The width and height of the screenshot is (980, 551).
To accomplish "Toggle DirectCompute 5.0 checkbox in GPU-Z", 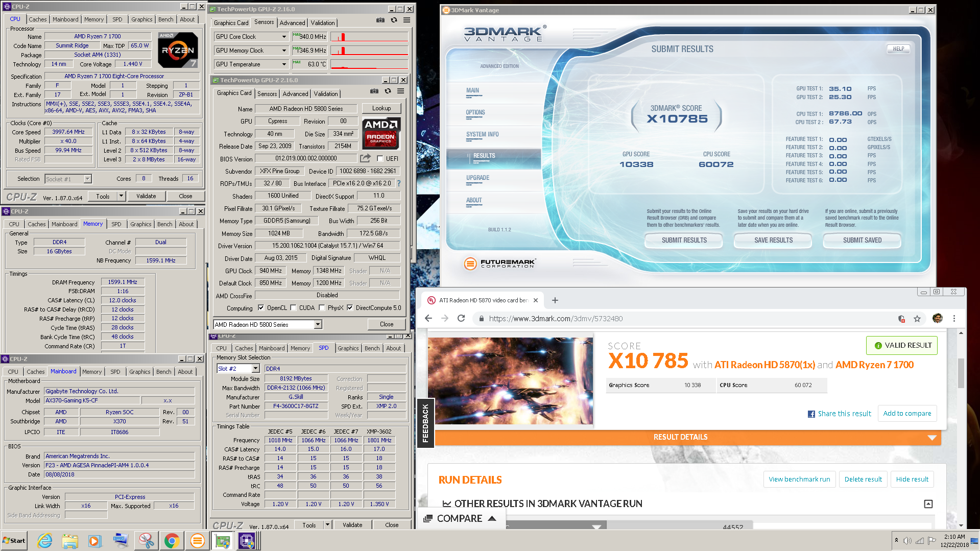I will tap(350, 308).
